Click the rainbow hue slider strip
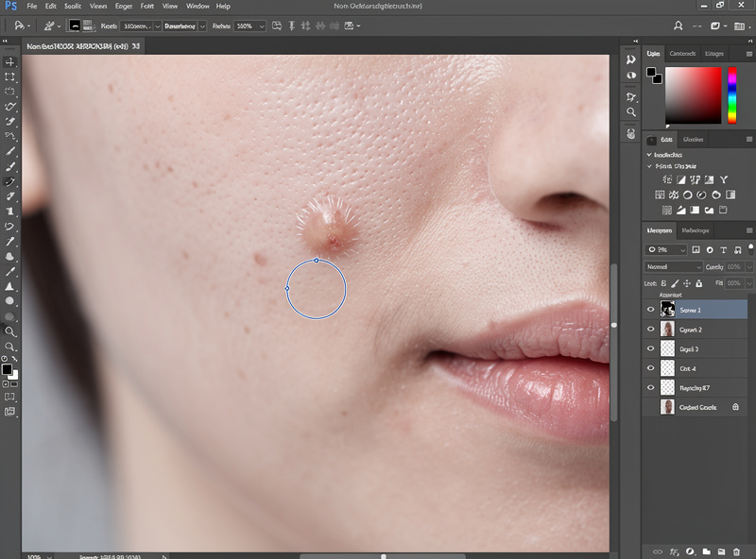The image size is (756, 559). [x=731, y=95]
